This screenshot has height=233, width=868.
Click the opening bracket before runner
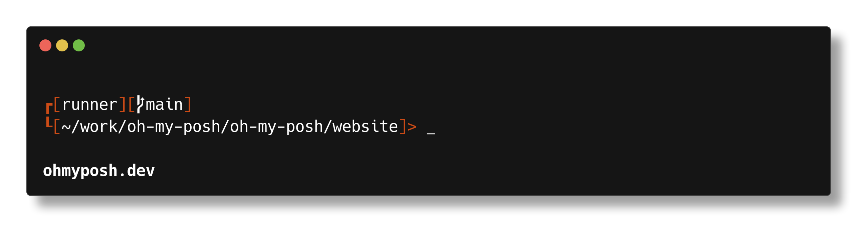(57, 104)
